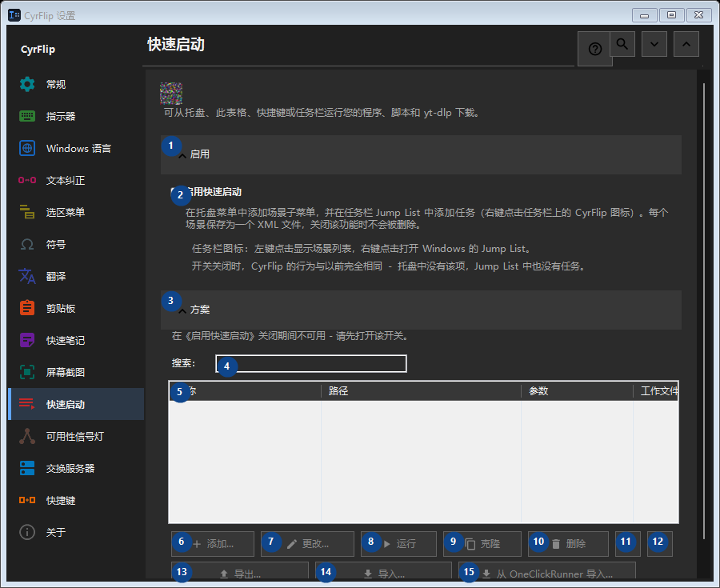The width and height of the screenshot is (720, 588).
Task: Click the 更改... edit button
Action: point(308,544)
